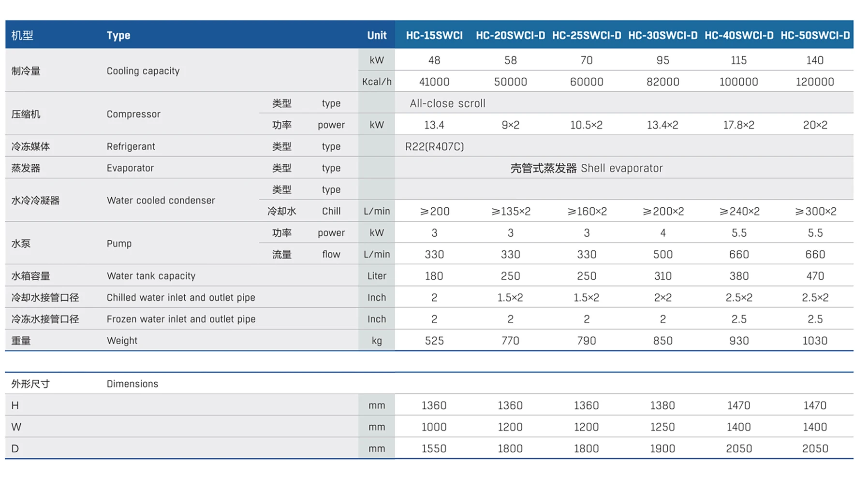The height and width of the screenshot is (490, 868).
Task: Click the 180 tank capacity value
Action: [x=434, y=276]
